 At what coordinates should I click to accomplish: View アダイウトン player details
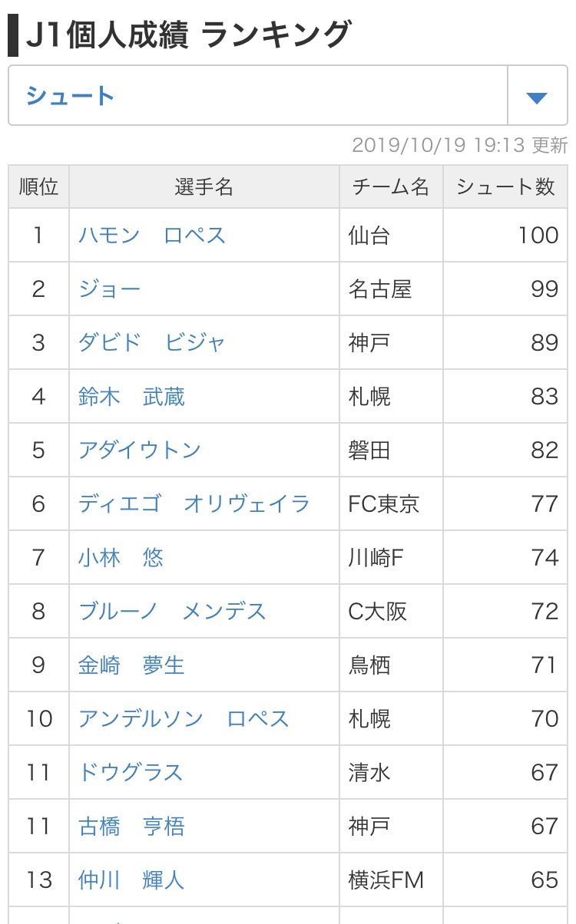coord(140,450)
